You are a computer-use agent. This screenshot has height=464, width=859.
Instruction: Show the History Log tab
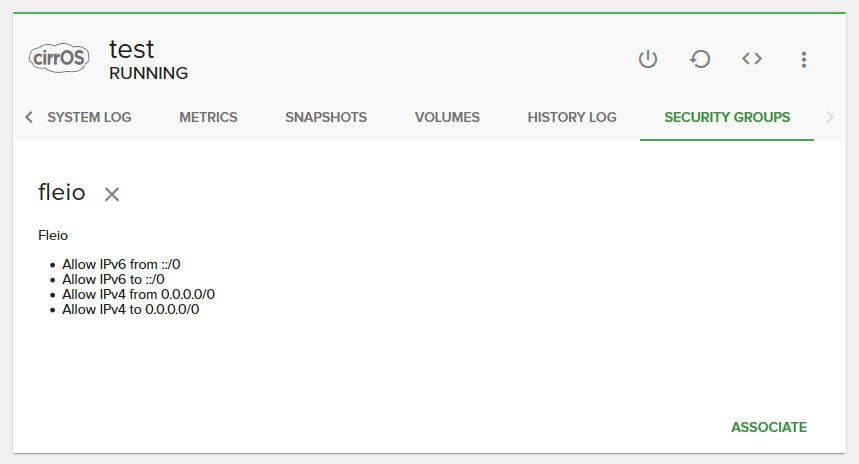point(572,117)
